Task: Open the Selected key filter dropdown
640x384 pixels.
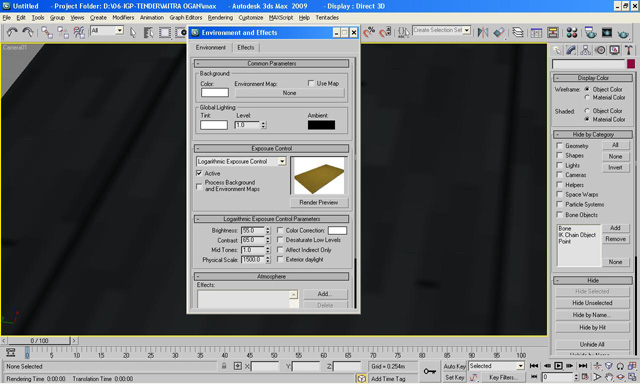Action: point(520,366)
